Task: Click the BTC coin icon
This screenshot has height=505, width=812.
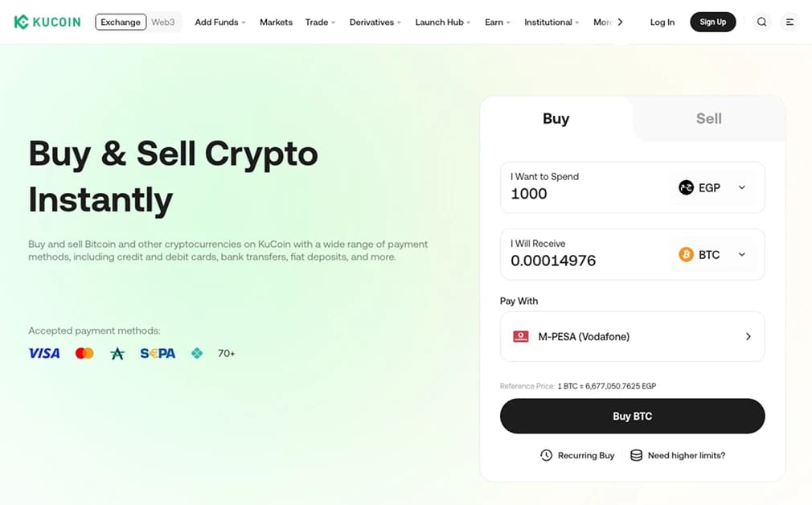Action: (686, 254)
